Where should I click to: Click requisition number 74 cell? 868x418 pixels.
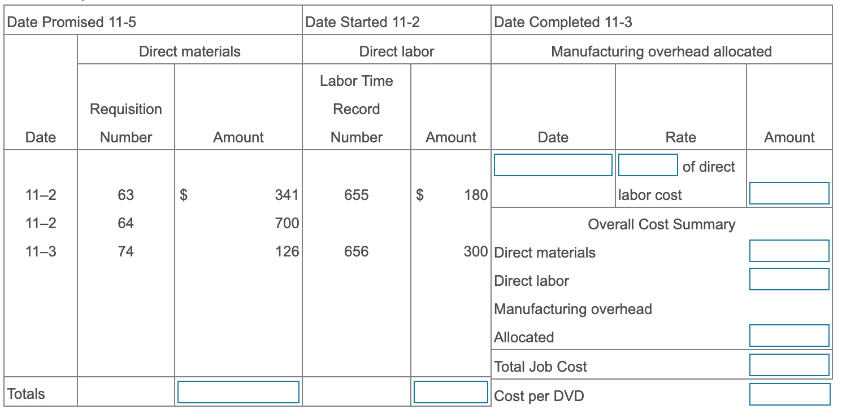[125, 251]
